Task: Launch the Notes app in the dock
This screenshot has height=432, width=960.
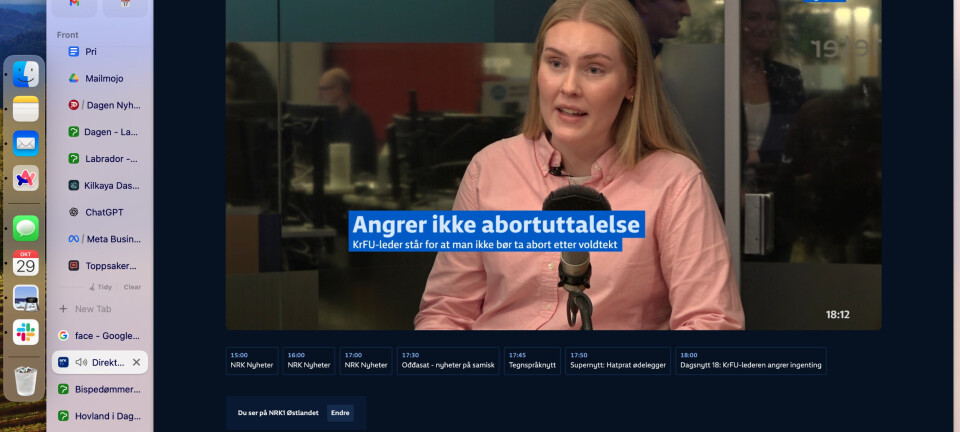Action: [x=26, y=109]
